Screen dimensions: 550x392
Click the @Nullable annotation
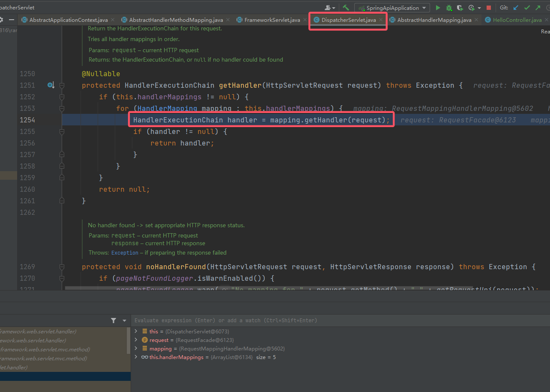click(101, 74)
